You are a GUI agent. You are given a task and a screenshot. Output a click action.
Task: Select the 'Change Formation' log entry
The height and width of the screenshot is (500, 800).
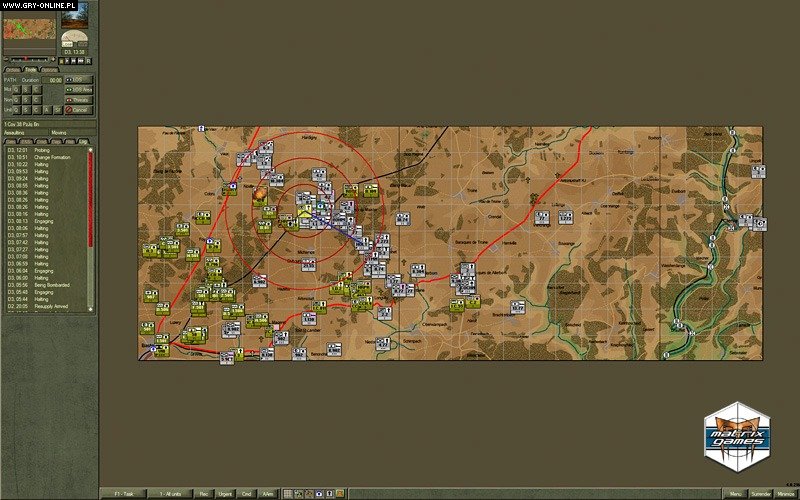pos(52,158)
